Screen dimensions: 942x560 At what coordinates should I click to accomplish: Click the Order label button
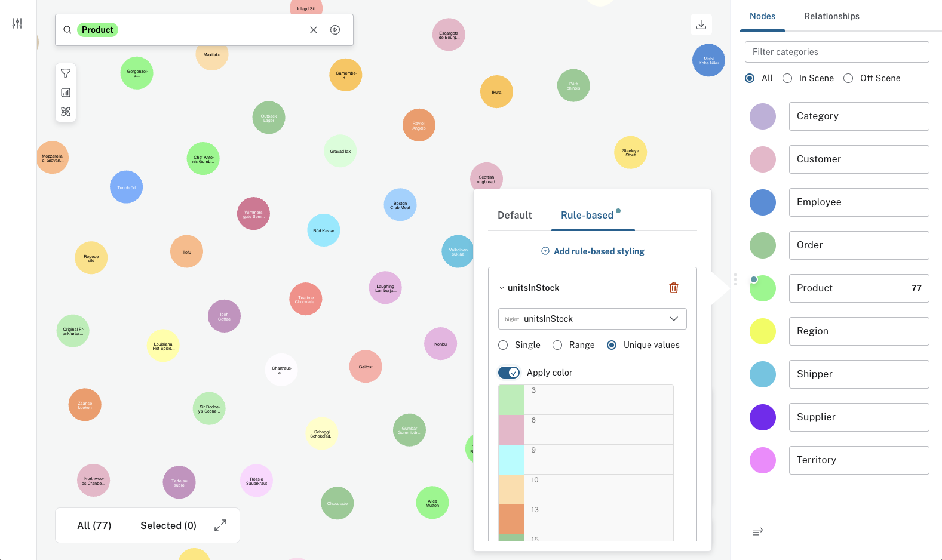(859, 245)
